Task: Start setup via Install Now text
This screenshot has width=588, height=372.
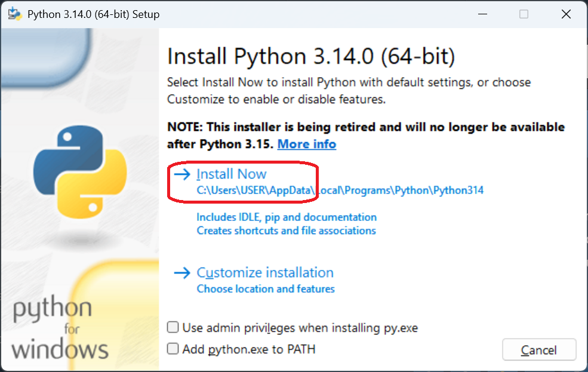Action: click(x=232, y=174)
